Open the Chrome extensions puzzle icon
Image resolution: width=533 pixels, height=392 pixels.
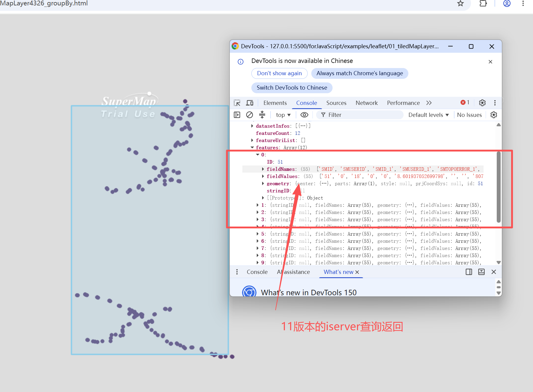pos(483,3)
